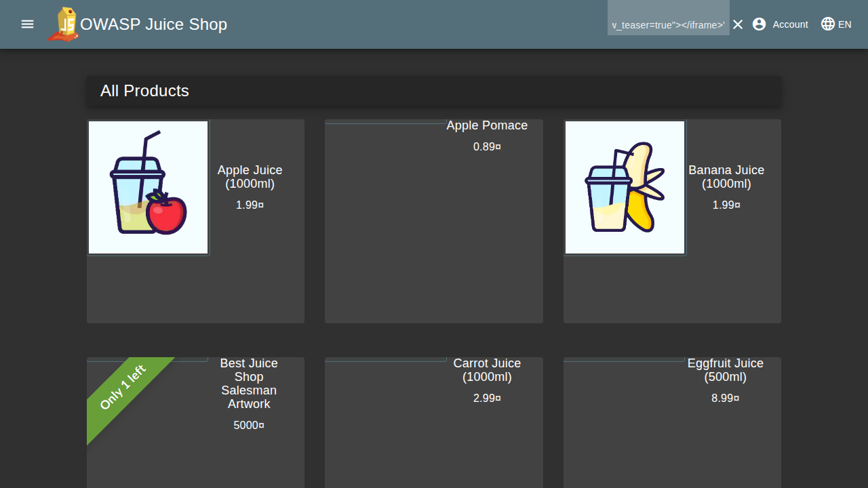Click the Account user avatar icon
The height and width of the screenshot is (488, 868).
click(x=759, y=24)
